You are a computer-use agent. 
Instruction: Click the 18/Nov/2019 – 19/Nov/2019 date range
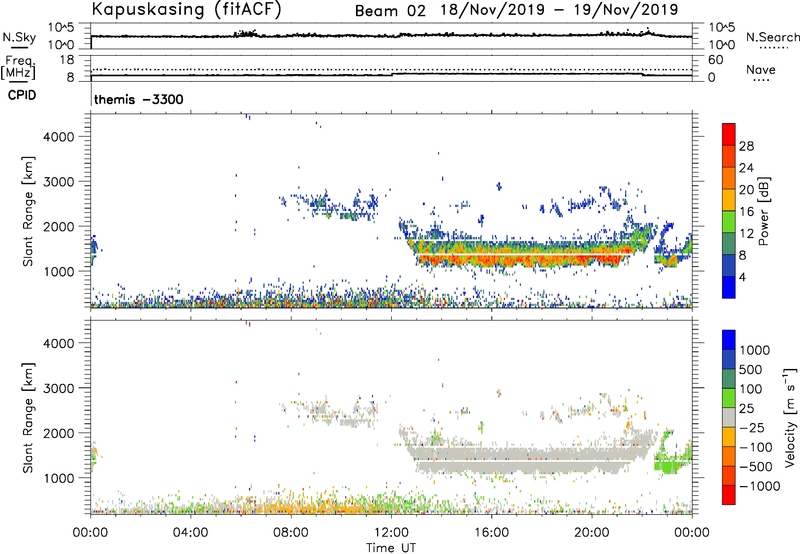coord(559,10)
